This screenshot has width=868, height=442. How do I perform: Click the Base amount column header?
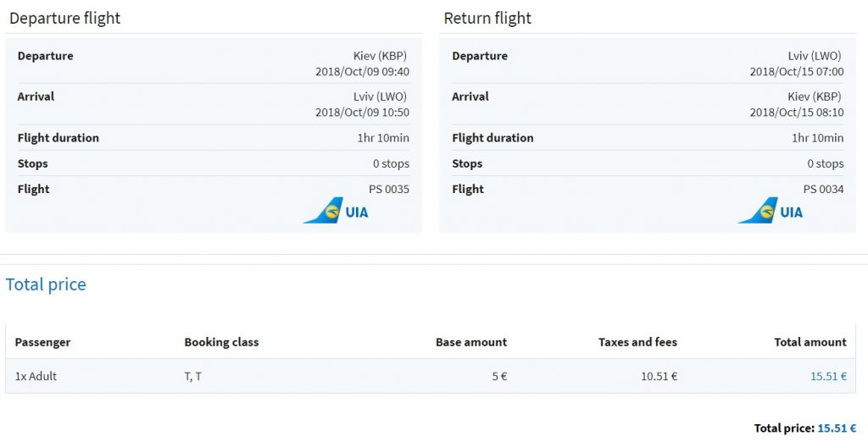471,342
